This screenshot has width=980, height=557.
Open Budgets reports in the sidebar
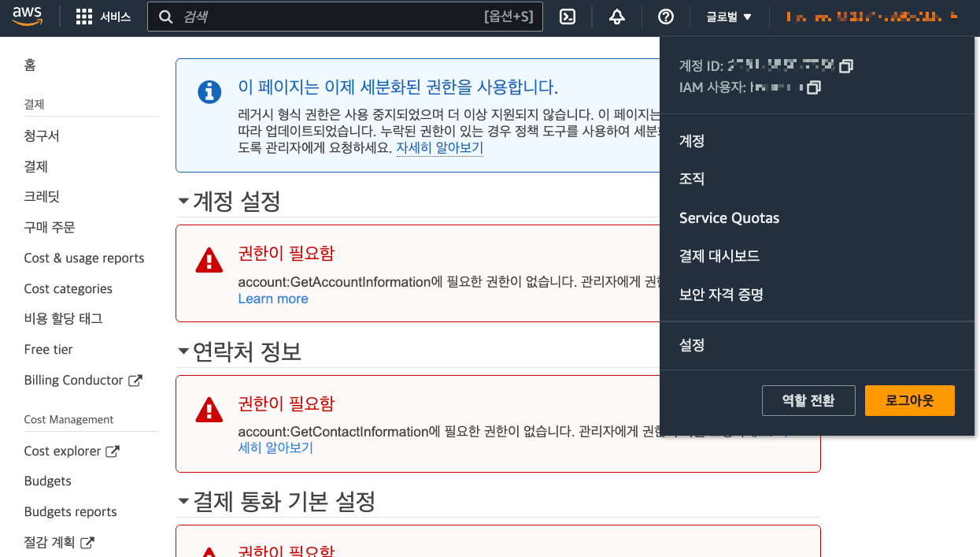tap(70, 512)
